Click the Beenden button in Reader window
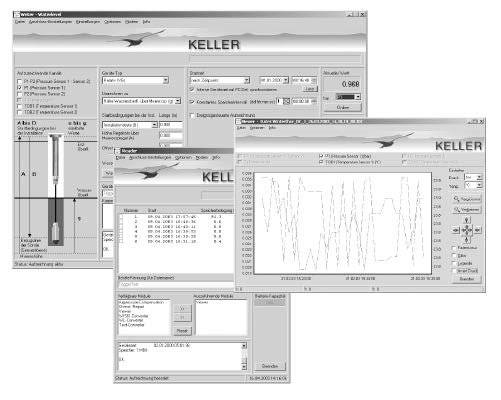 (270, 366)
